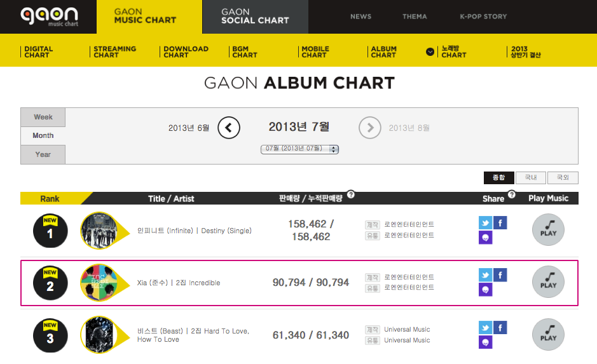The image size is (597, 364).
Task: Click the sales volume help question mark
Action: coord(351,195)
